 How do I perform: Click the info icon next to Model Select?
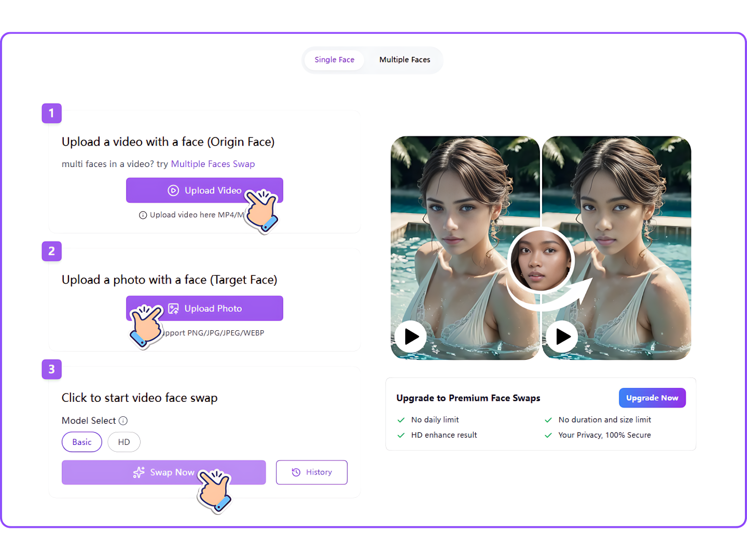click(x=123, y=421)
